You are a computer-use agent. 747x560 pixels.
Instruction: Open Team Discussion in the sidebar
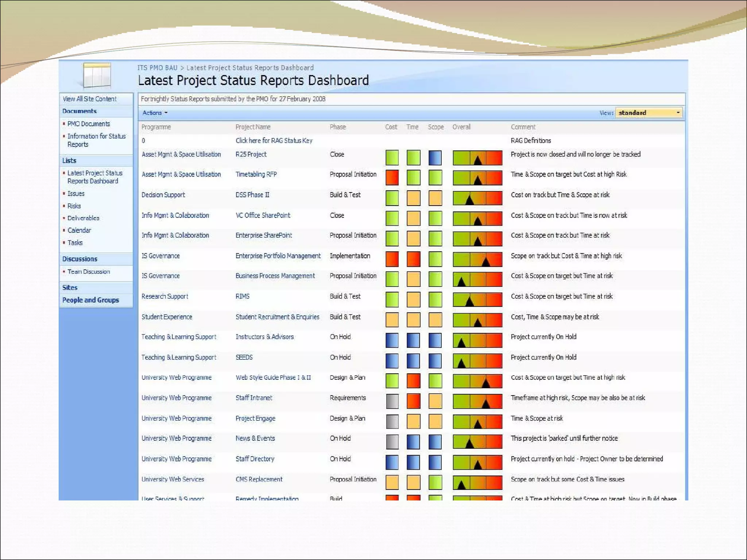click(88, 272)
